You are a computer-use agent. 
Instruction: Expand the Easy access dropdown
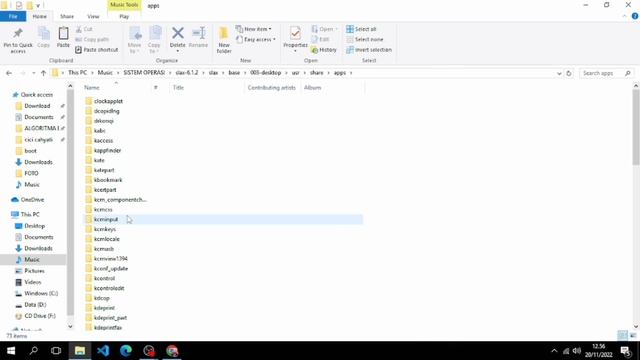255,39
